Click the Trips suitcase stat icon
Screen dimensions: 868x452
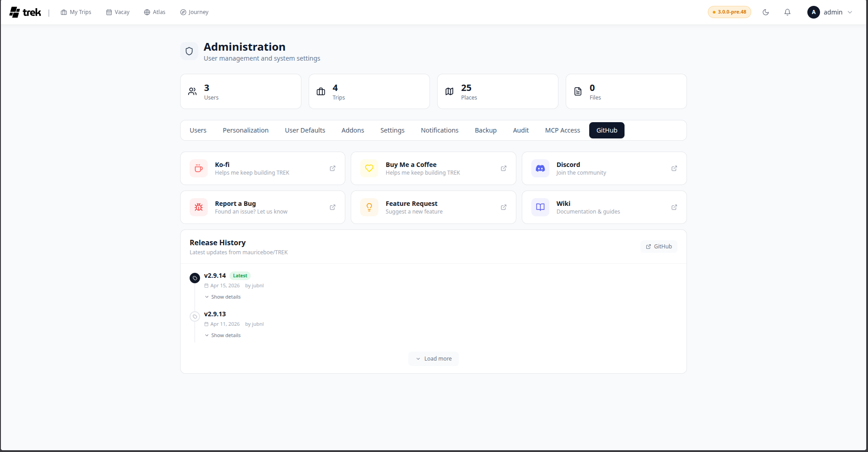(321, 91)
